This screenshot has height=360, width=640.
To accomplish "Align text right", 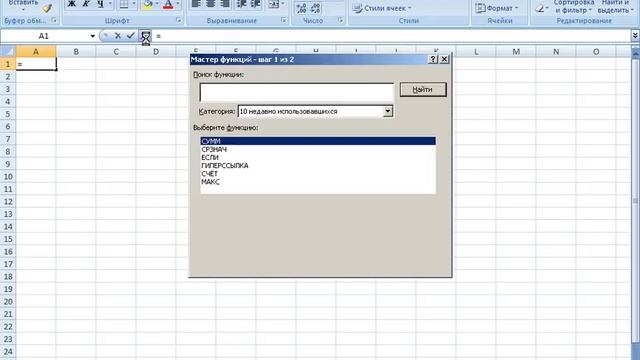I will click(x=225, y=4).
